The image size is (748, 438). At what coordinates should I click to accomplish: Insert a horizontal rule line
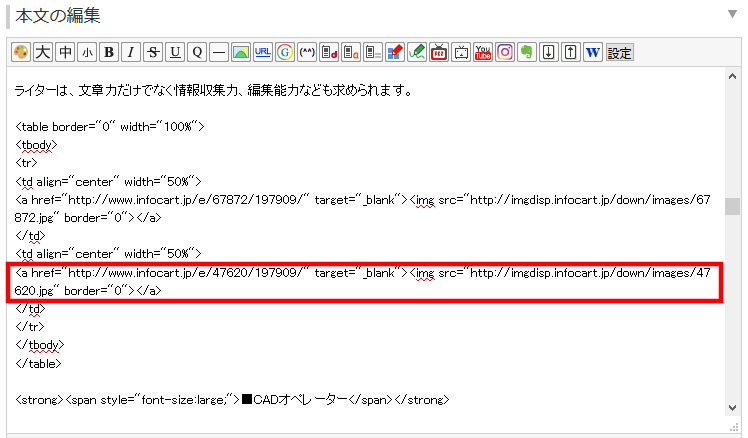pyautogui.click(x=219, y=52)
